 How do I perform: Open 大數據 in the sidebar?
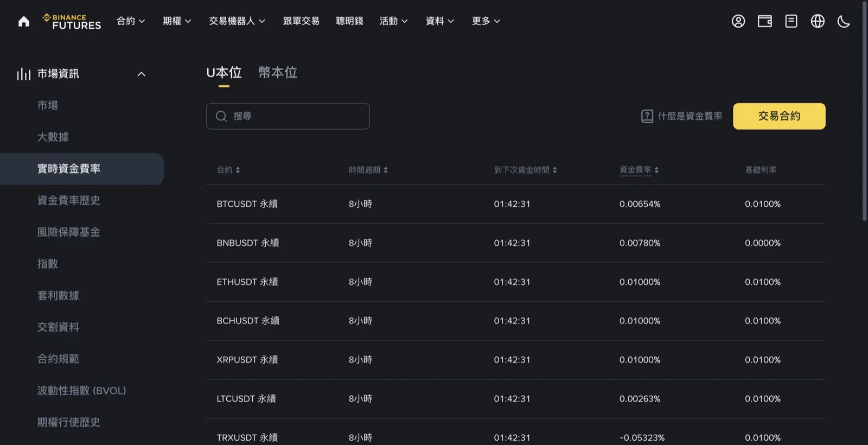[53, 137]
